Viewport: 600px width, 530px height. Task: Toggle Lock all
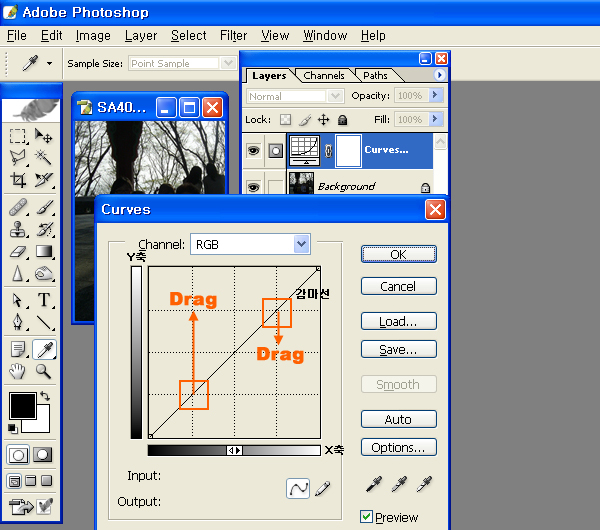pyautogui.click(x=342, y=120)
